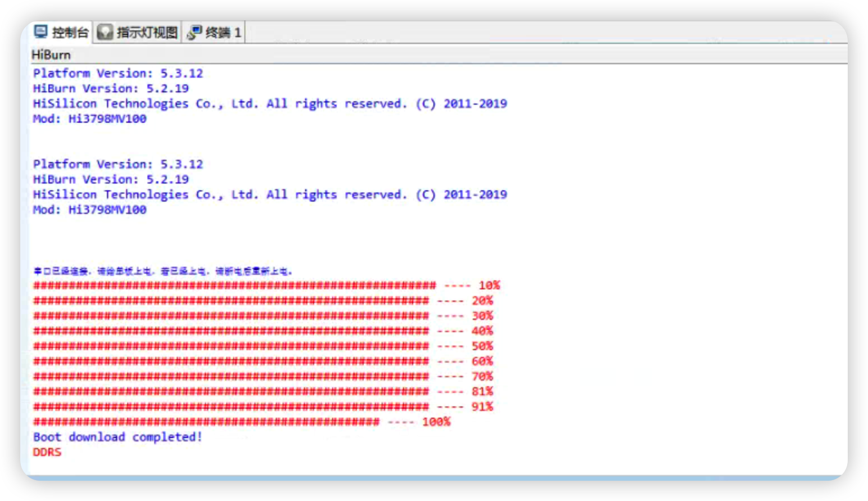
Task: Click the 30% progress line
Action: coord(263,316)
